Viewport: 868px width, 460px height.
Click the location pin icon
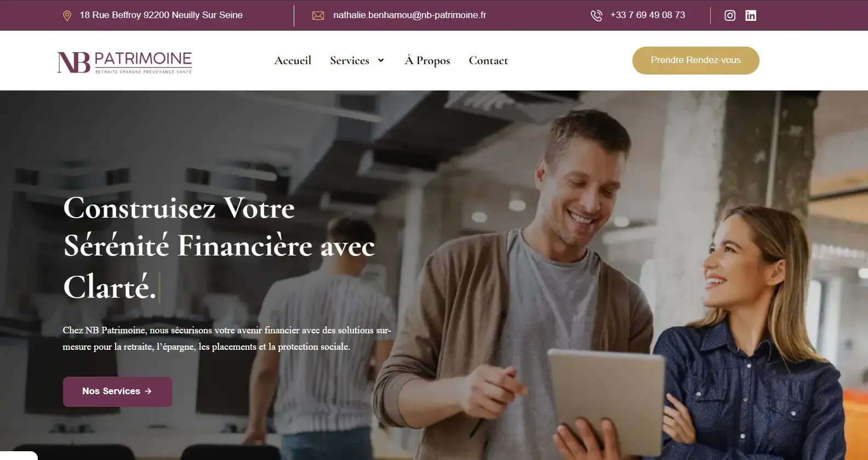point(67,16)
